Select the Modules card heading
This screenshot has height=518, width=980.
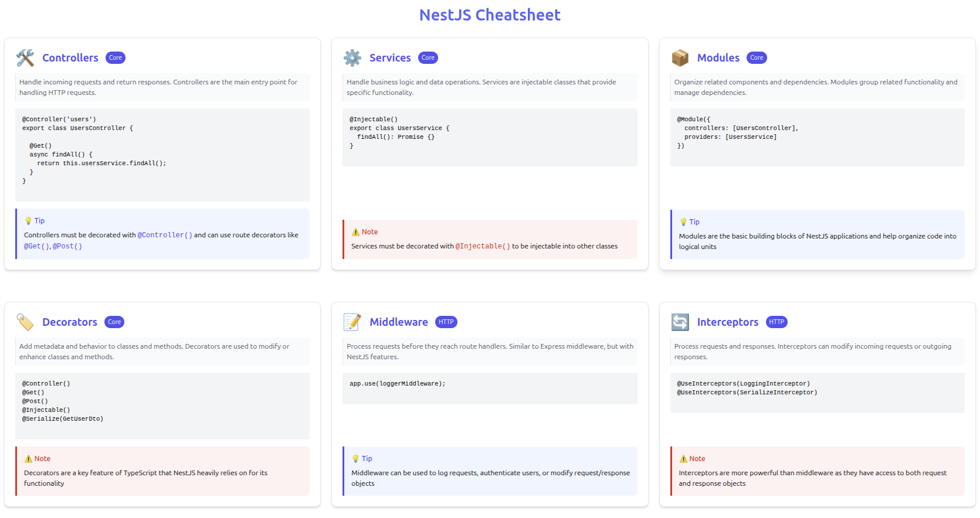point(718,57)
